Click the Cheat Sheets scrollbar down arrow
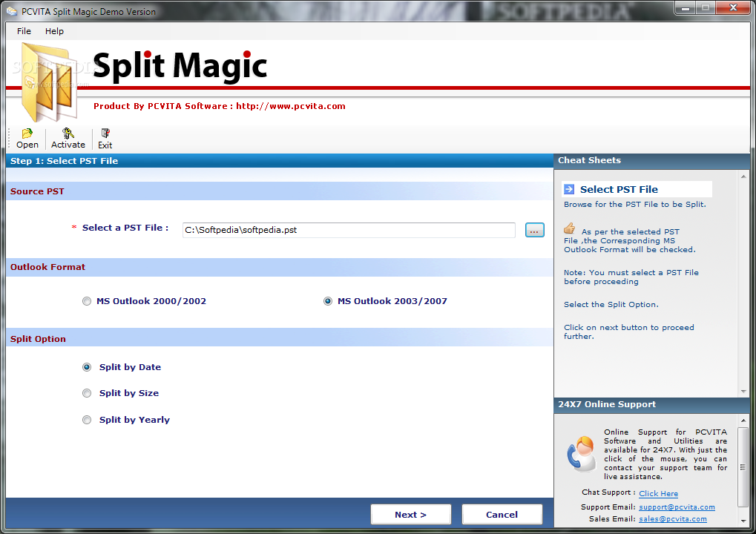The image size is (756, 534). click(743, 392)
